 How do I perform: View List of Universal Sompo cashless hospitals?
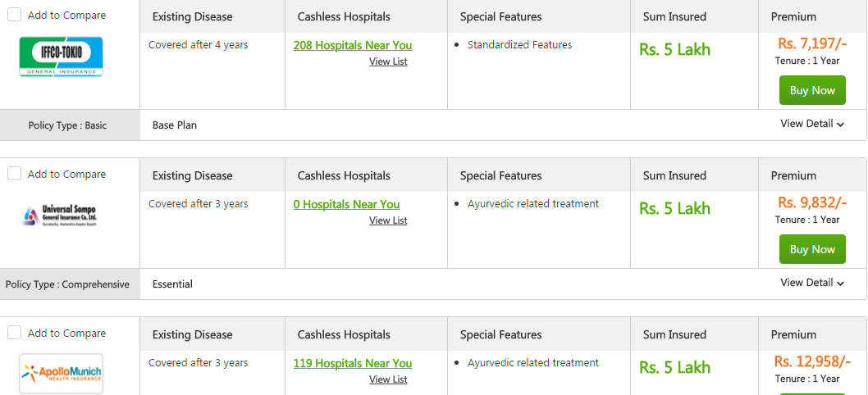click(x=388, y=220)
